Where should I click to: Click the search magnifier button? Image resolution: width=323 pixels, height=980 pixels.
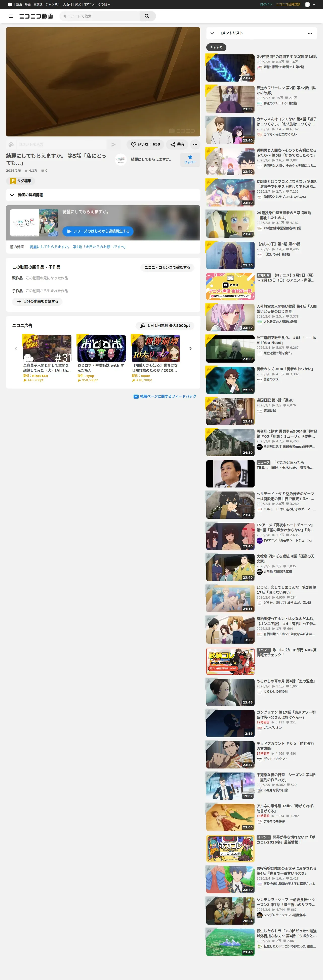coord(147,16)
